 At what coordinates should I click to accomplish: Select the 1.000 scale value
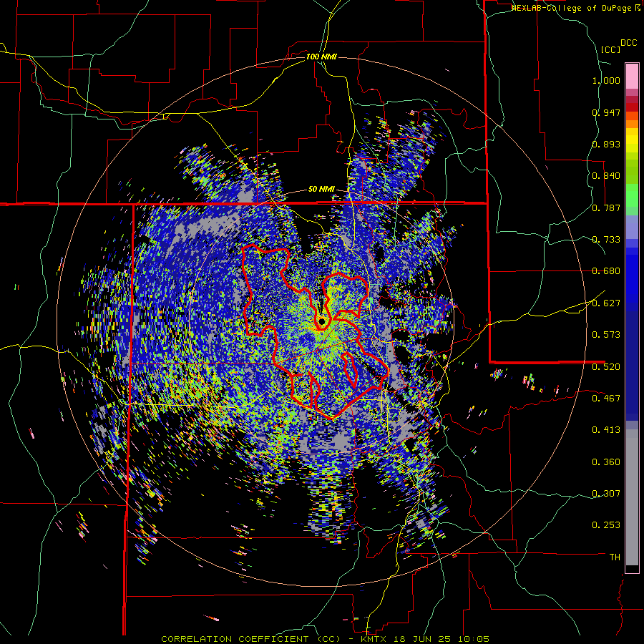pyautogui.click(x=606, y=80)
